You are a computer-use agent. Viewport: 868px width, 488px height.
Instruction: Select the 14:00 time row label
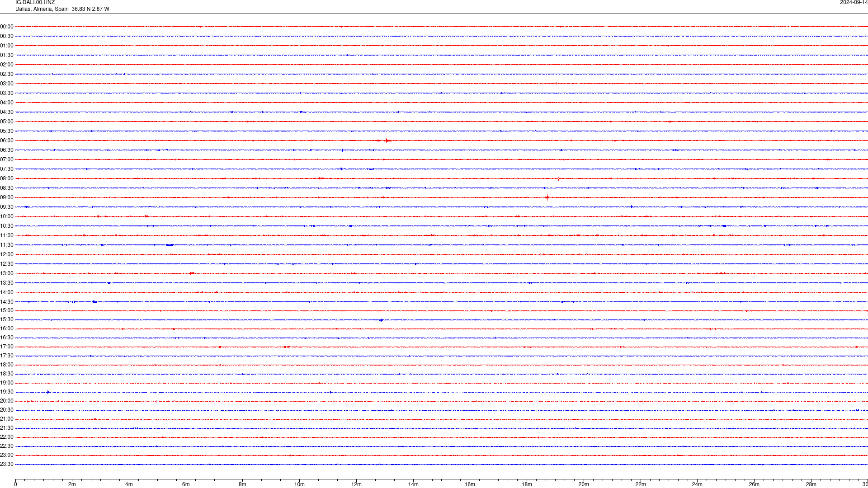pyautogui.click(x=7, y=292)
